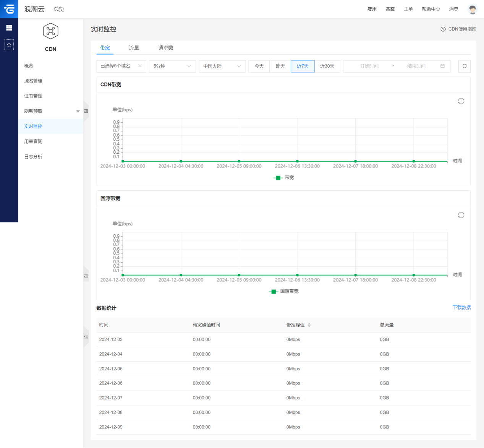This screenshot has height=448, width=484.
Task: Click the Inspur Cloud logo icon
Action: 9,9
